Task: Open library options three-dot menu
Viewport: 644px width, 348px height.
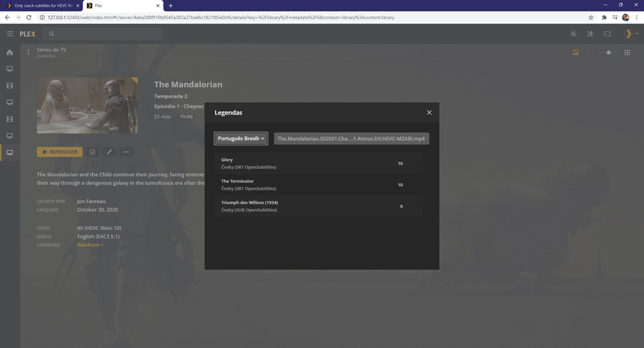Action: coord(28,52)
